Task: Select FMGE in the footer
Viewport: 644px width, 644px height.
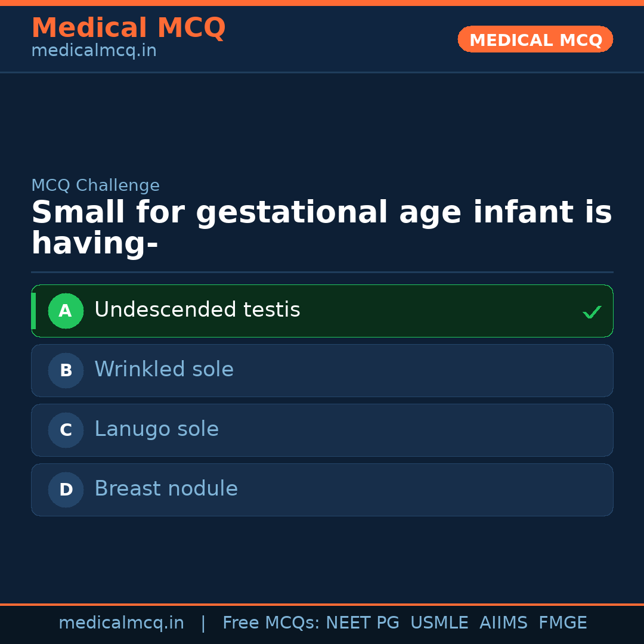Action: click(x=562, y=623)
